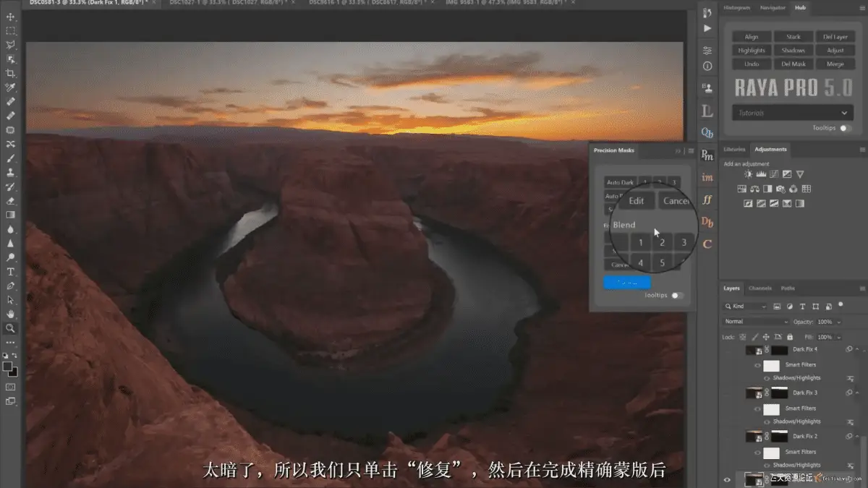The image size is (868, 488).
Task: Click Auto Dark in Precision Masks
Action: [x=620, y=183]
